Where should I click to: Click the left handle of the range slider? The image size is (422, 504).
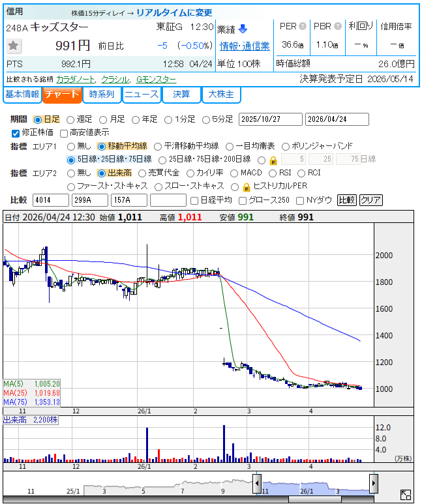coord(257,483)
